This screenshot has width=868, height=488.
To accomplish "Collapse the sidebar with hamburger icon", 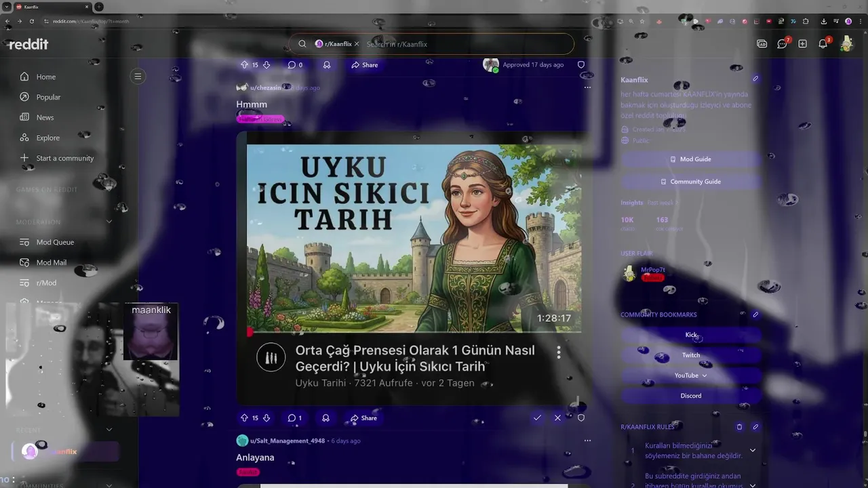I will click(138, 77).
